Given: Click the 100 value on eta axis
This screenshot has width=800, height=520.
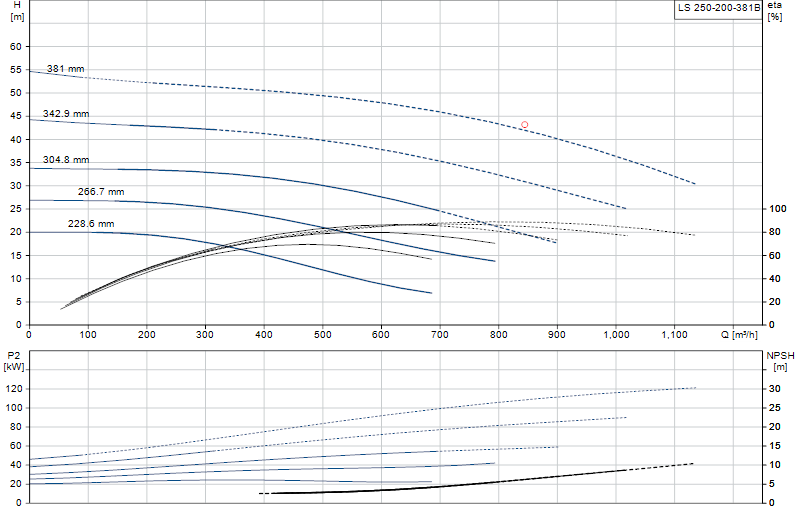Looking at the screenshot, I should 778,208.
